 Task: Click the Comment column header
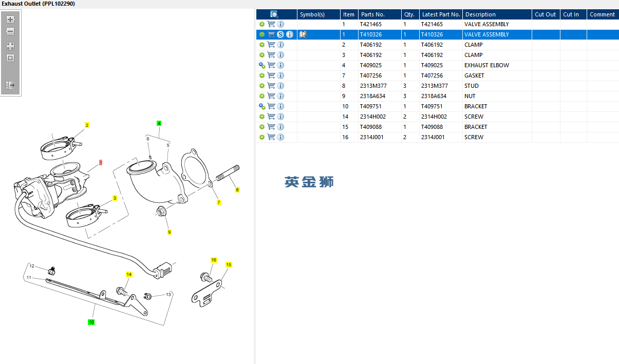pyautogui.click(x=603, y=14)
